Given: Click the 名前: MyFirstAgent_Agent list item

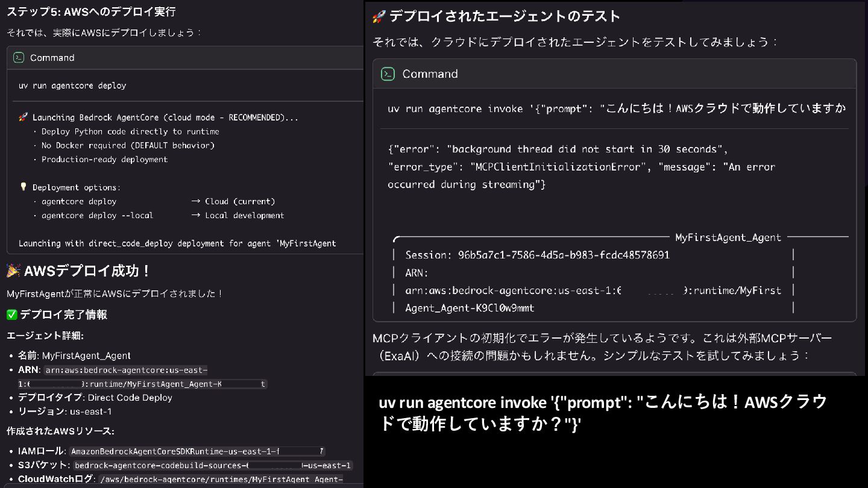Looking at the screenshot, I should (x=74, y=355).
